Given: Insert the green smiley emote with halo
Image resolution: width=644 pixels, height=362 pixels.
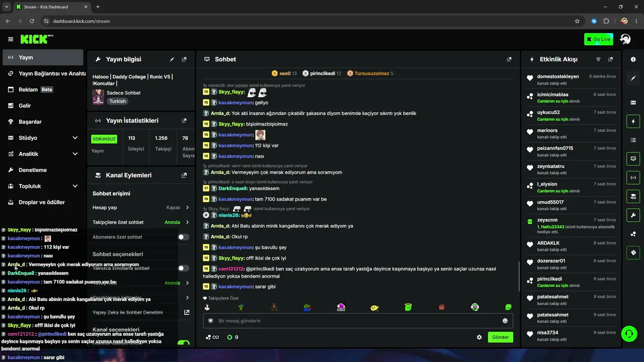Looking at the screenshot, I should [x=408, y=307].
